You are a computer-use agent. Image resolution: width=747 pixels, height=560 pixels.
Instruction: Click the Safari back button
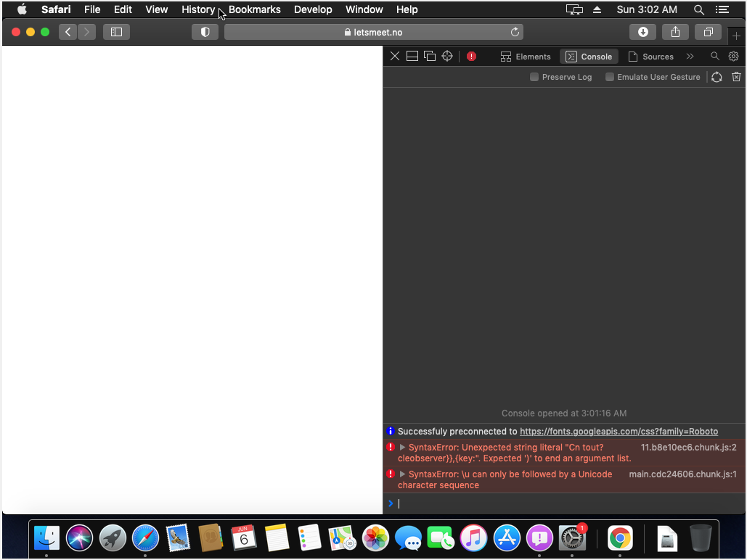68,32
